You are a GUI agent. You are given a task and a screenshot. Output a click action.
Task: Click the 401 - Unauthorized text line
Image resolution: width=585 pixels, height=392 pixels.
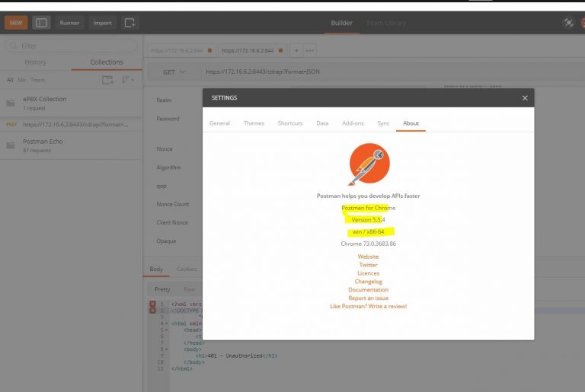[x=237, y=355]
